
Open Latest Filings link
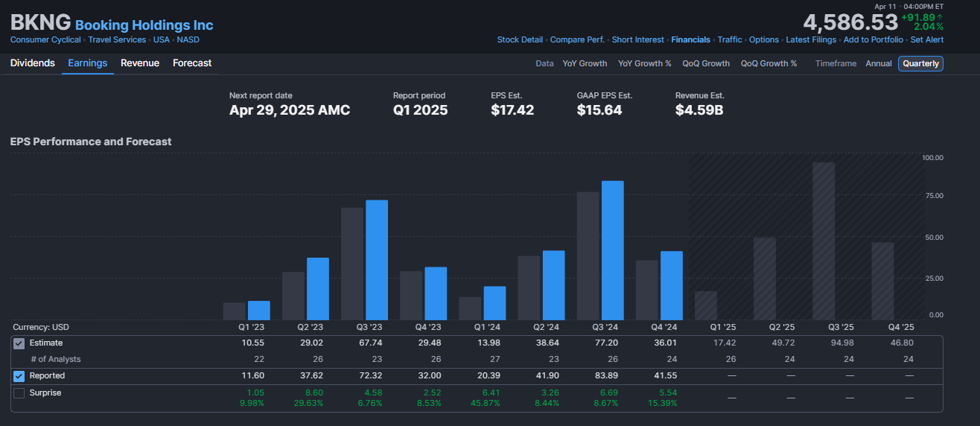click(x=812, y=39)
